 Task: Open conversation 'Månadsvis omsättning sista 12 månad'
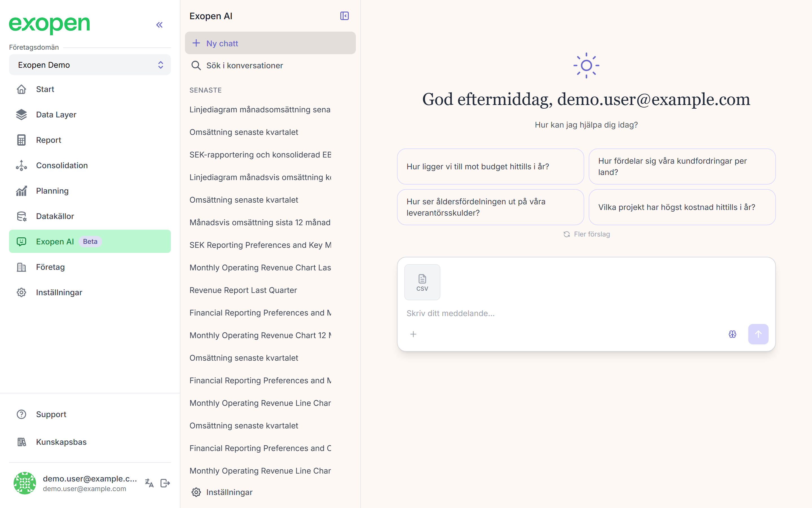260,222
